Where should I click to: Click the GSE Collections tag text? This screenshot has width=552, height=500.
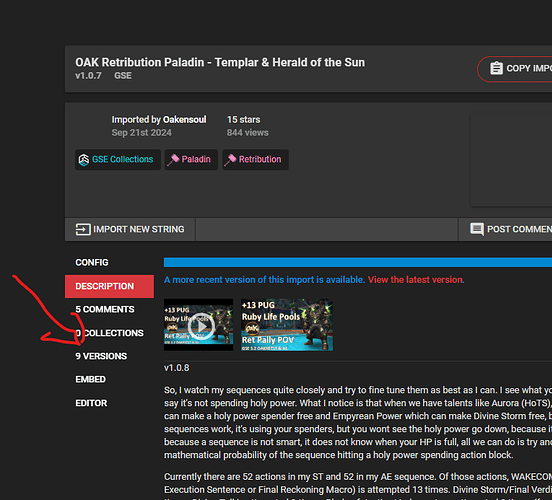pos(123,160)
